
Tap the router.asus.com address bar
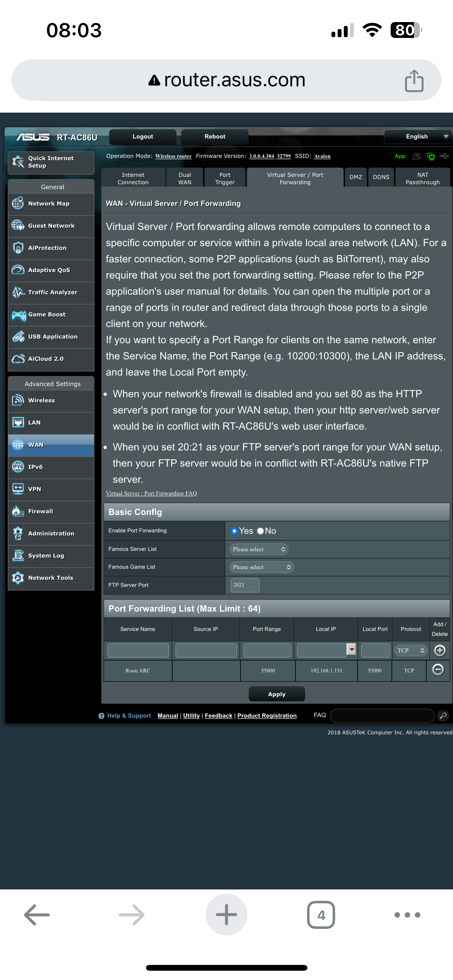[226, 80]
